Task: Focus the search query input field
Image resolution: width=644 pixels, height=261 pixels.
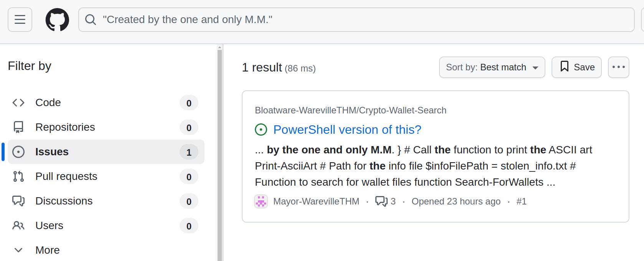Action: coord(356,20)
